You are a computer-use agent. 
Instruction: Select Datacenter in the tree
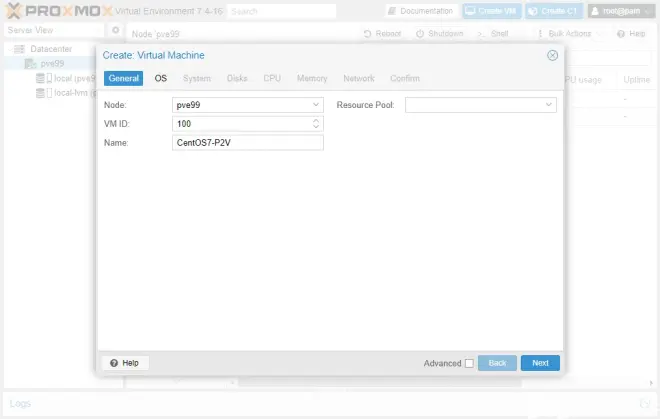tap(51, 49)
